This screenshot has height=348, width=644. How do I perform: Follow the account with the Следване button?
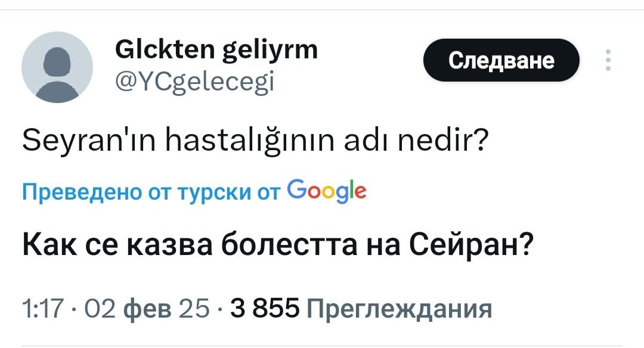501,60
